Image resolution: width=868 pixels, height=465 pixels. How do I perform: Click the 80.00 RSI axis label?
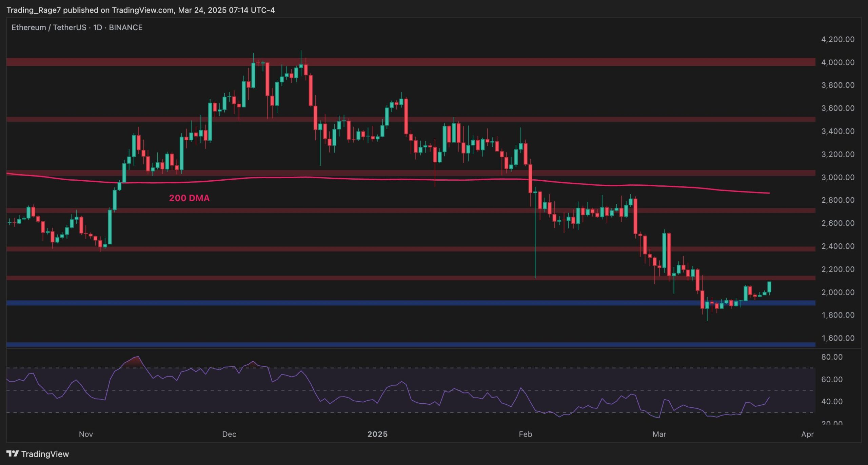(x=832, y=357)
